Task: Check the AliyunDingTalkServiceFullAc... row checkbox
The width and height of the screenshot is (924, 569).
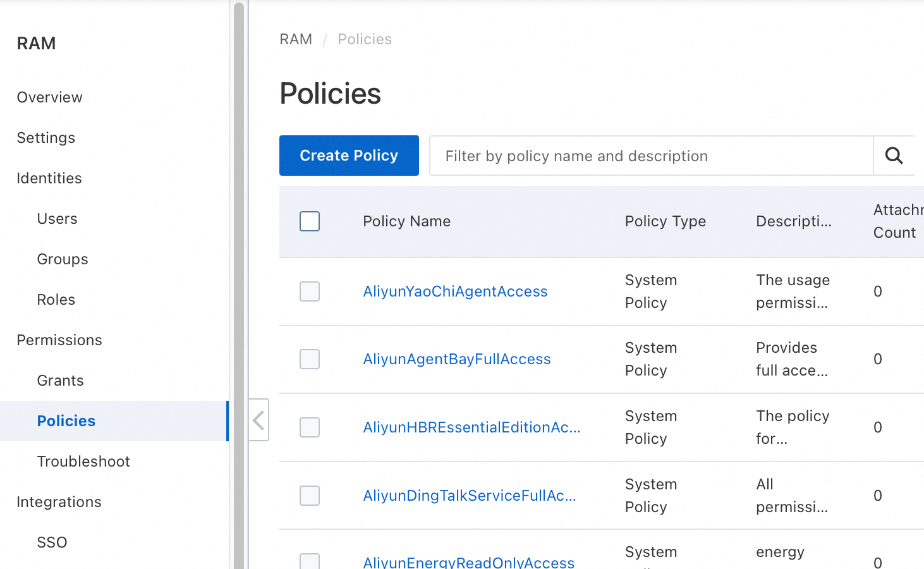Action: [310, 496]
